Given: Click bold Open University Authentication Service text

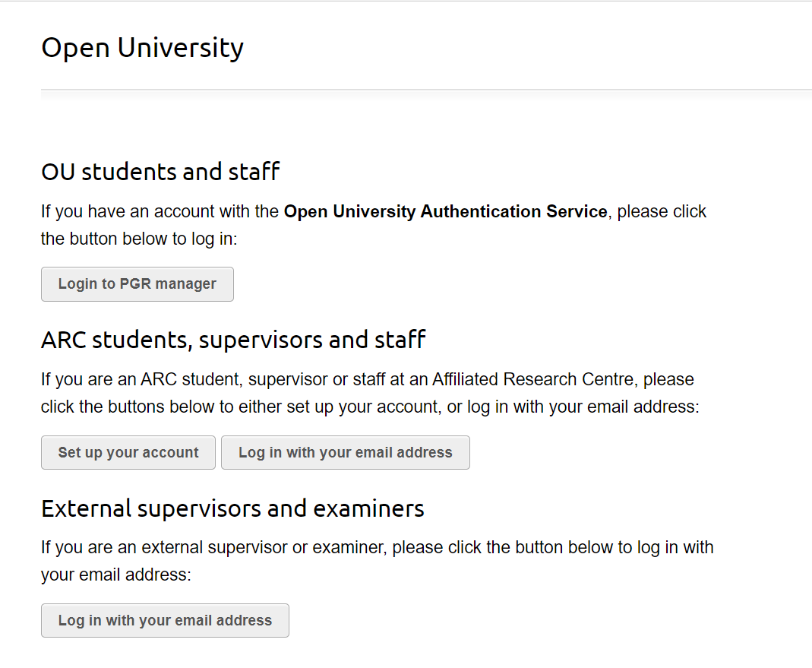Looking at the screenshot, I should click(445, 211).
